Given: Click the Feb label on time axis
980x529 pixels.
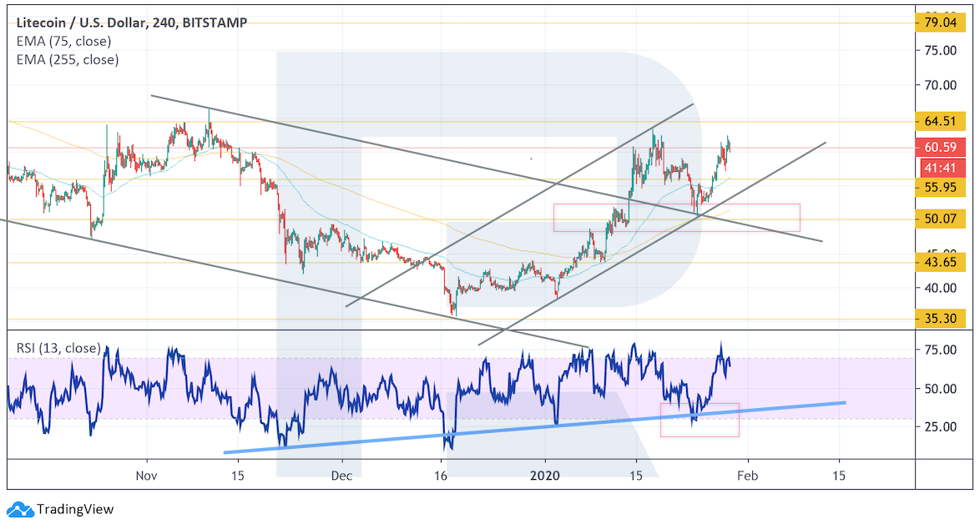Looking at the screenshot, I should (748, 474).
